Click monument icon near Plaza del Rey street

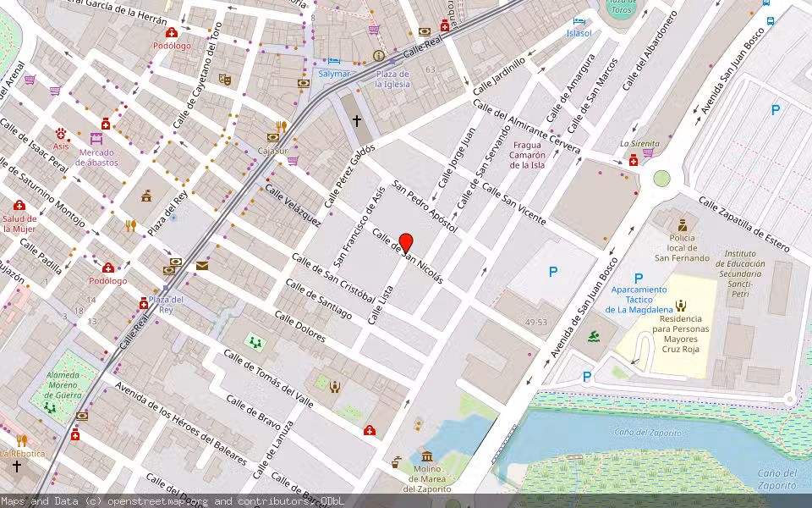[146, 196]
